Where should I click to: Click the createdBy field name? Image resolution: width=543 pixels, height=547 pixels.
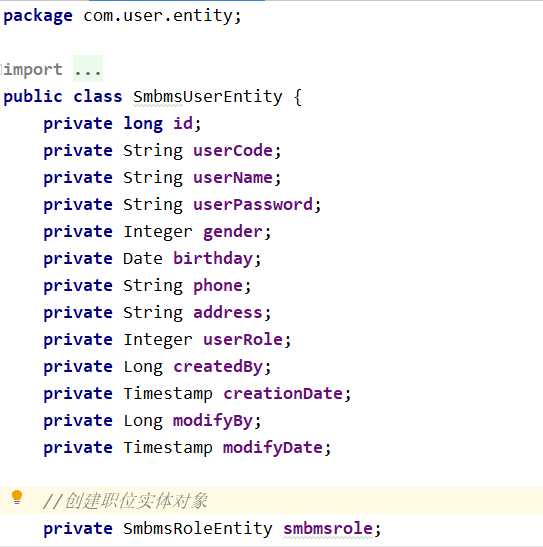218,367
